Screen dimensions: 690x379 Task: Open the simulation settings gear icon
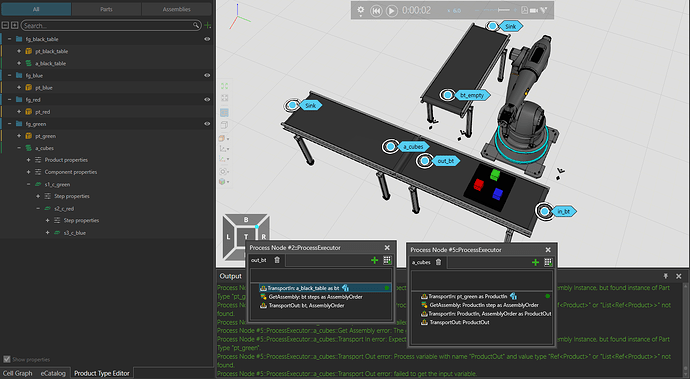[x=360, y=10]
